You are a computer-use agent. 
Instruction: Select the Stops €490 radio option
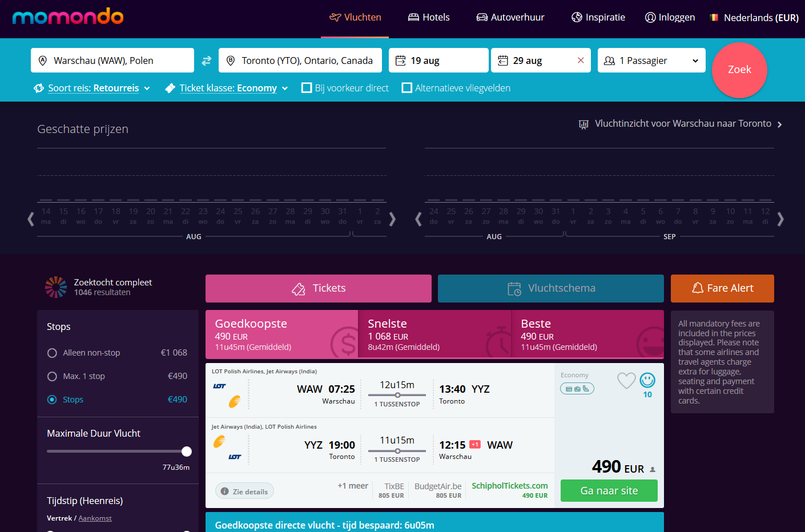pos(52,400)
